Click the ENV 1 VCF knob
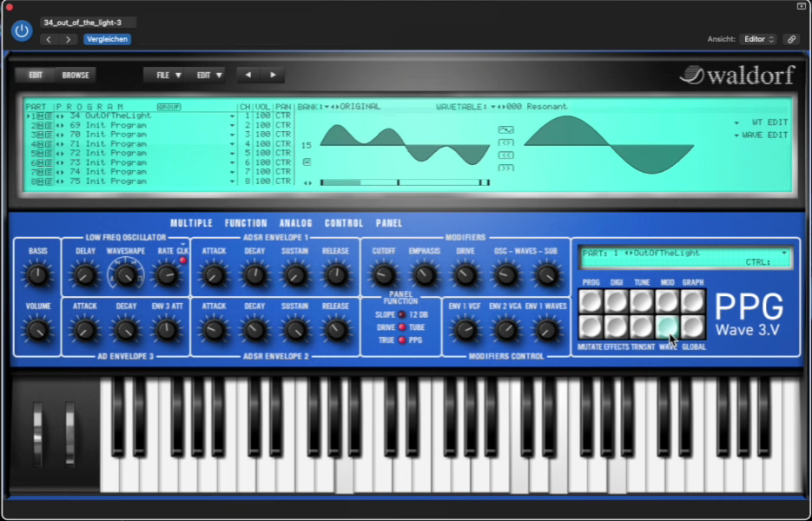 click(x=465, y=331)
